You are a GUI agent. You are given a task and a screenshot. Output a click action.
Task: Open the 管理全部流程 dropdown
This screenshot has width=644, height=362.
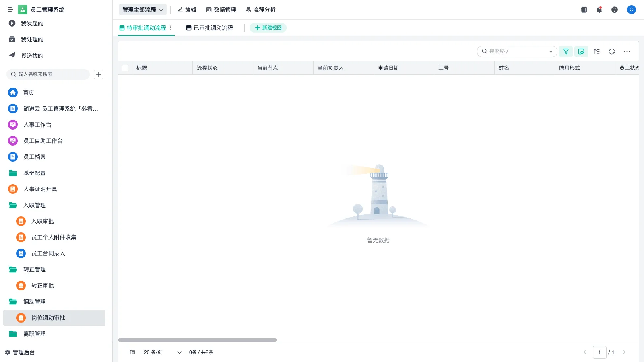(x=142, y=10)
